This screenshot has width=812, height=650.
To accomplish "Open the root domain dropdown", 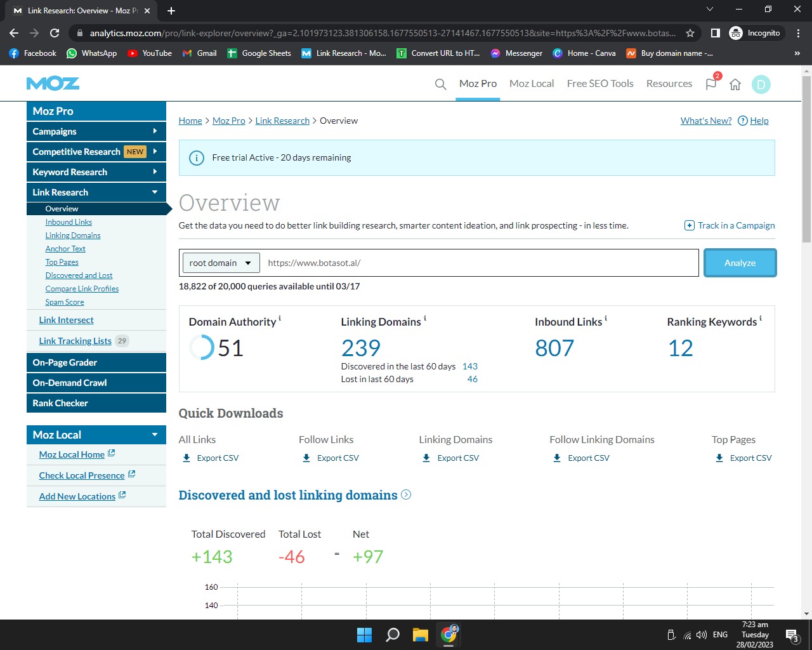I will point(221,263).
